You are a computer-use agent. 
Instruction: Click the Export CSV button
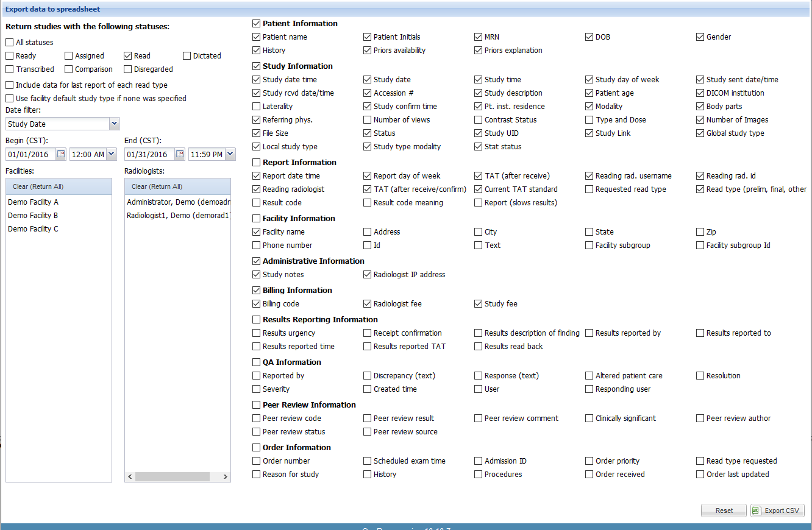tap(777, 511)
